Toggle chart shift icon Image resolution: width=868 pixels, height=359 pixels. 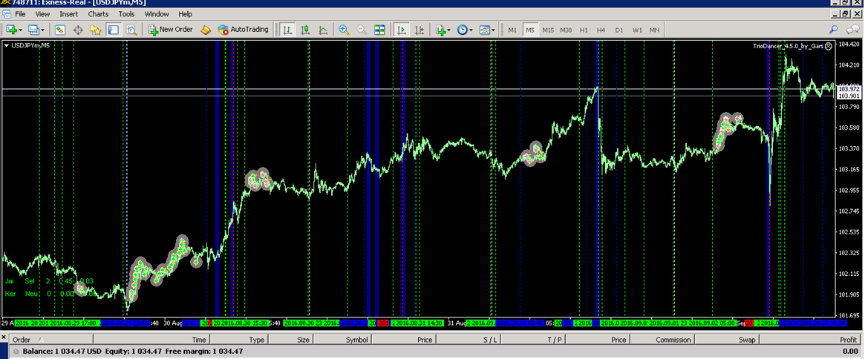pos(420,30)
